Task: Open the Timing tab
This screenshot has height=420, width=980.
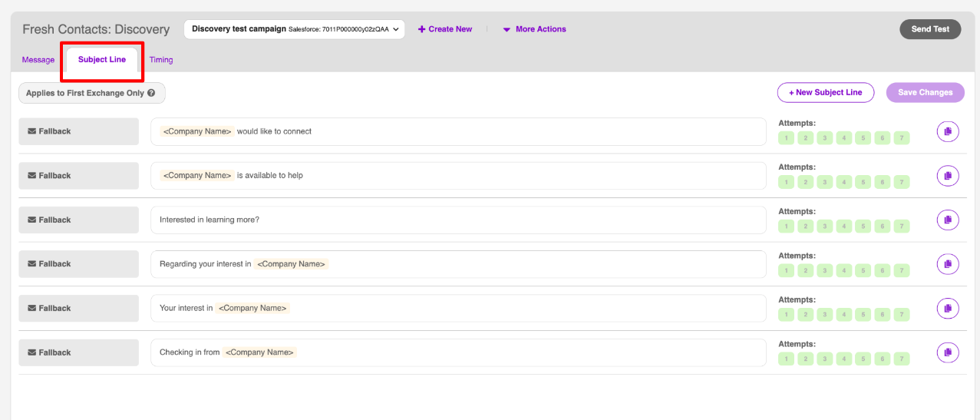Action: (161, 60)
